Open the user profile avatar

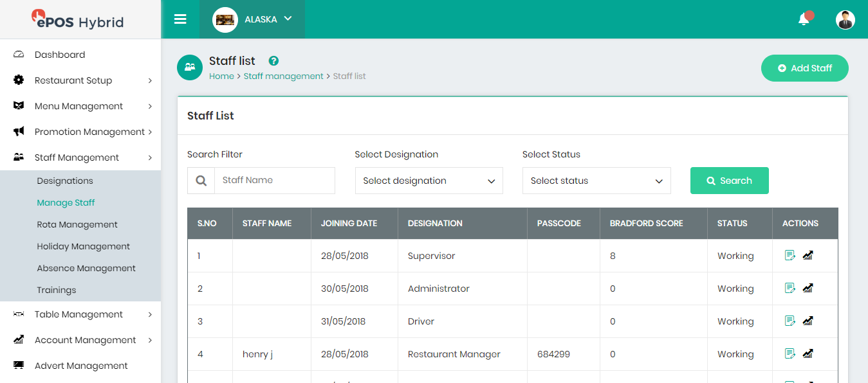845,19
